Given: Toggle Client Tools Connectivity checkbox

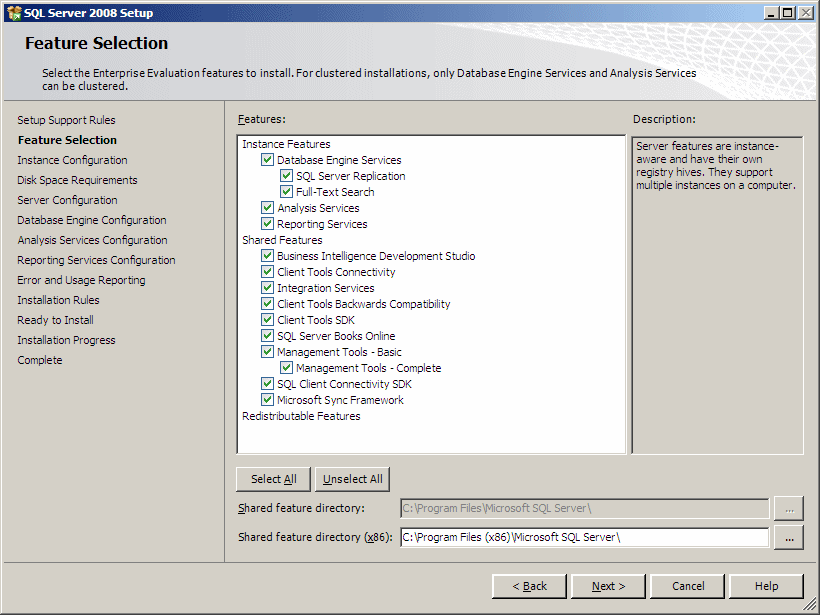Looking at the screenshot, I should click(x=267, y=272).
